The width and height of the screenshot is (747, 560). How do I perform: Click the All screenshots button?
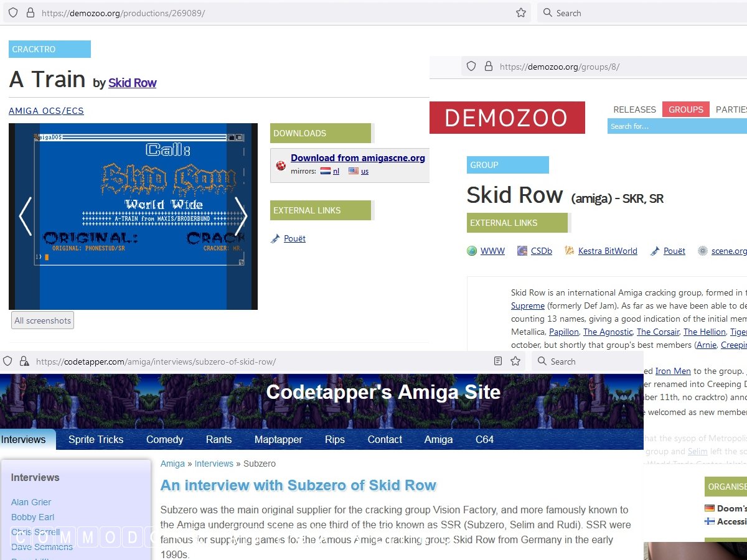click(42, 320)
